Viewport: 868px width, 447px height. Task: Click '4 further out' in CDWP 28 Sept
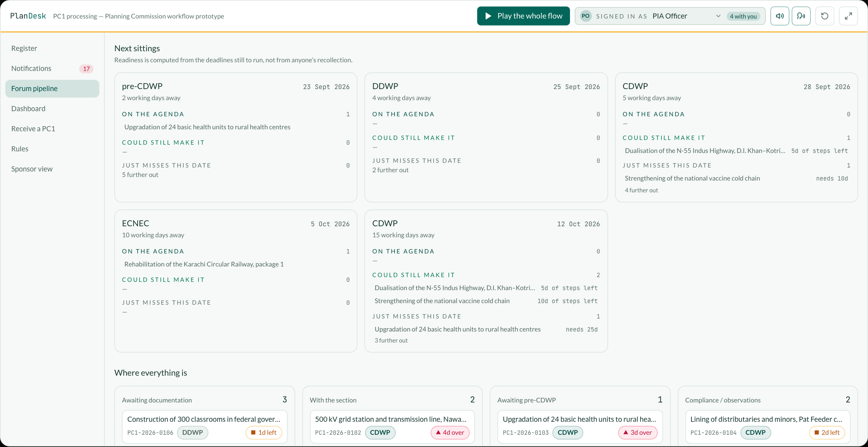click(641, 190)
